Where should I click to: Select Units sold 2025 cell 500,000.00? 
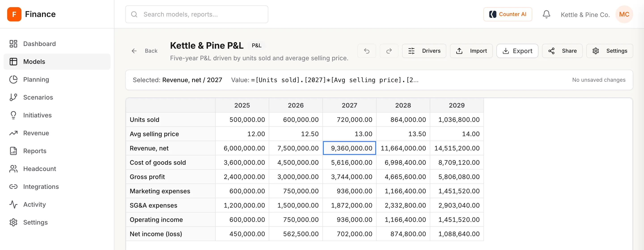pos(242,119)
